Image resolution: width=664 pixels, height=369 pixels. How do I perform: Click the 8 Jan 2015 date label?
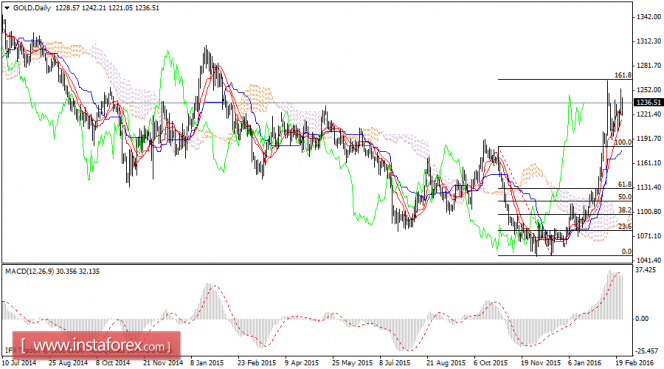(x=207, y=363)
